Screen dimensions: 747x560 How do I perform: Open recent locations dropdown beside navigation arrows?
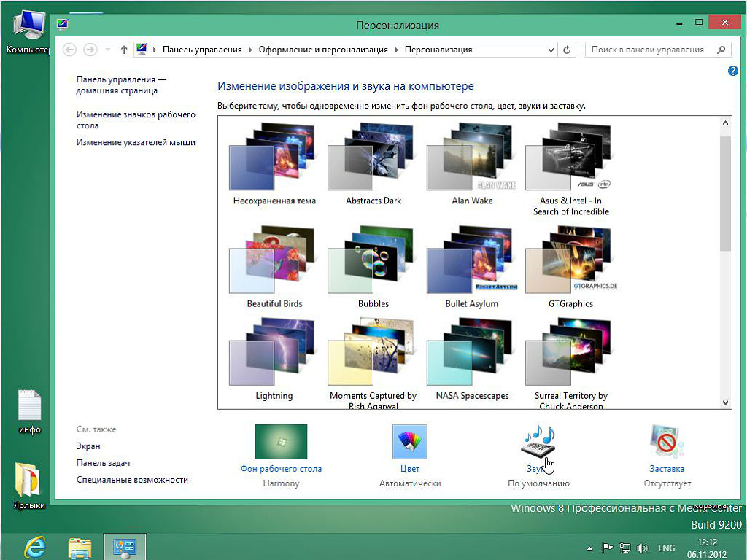[108, 50]
